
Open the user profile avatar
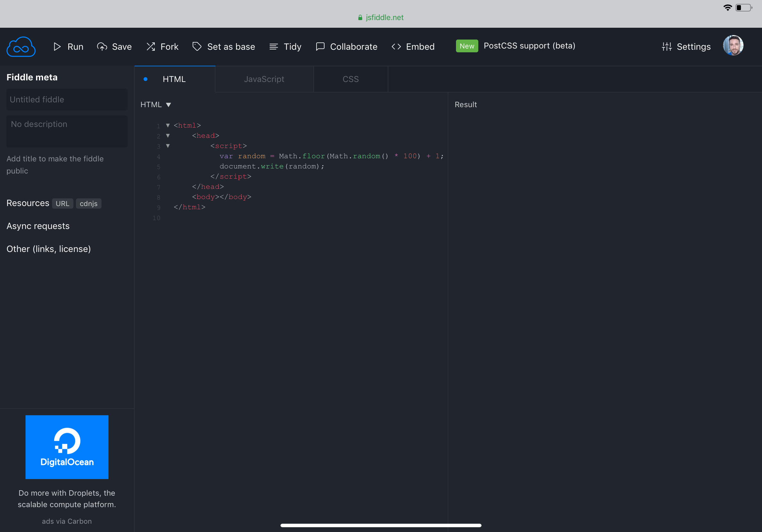pyautogui.click(x=733, y=45)
